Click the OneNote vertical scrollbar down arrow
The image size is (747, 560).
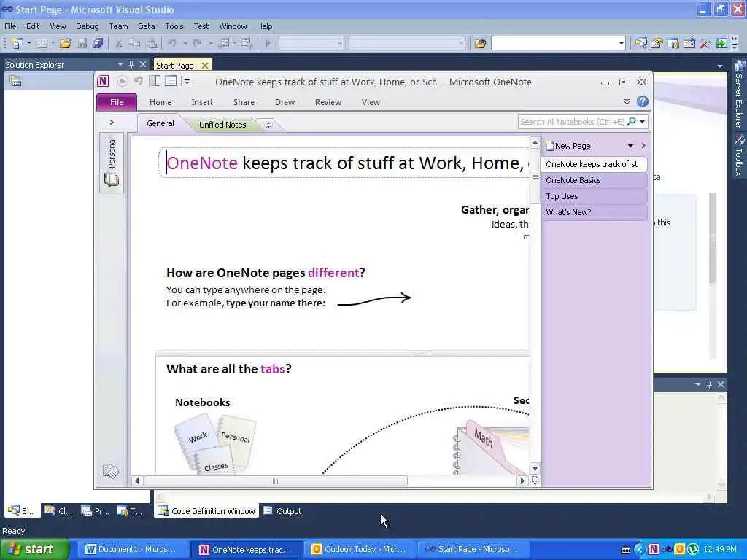[x=535, y=468]
